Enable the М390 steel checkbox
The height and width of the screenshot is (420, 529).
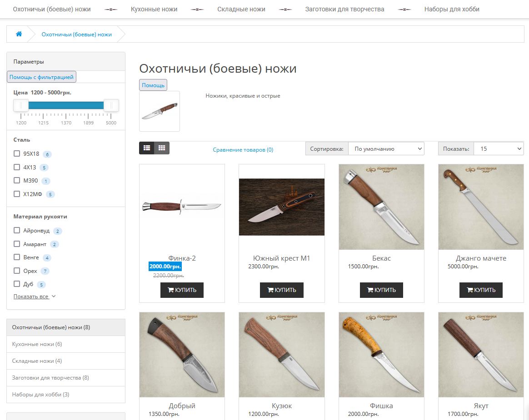point(17,180)
